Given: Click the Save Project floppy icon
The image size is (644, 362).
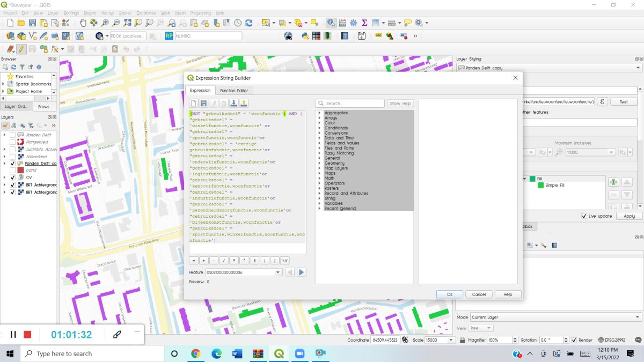Looking at the screenshot, I should click(32, 23).
